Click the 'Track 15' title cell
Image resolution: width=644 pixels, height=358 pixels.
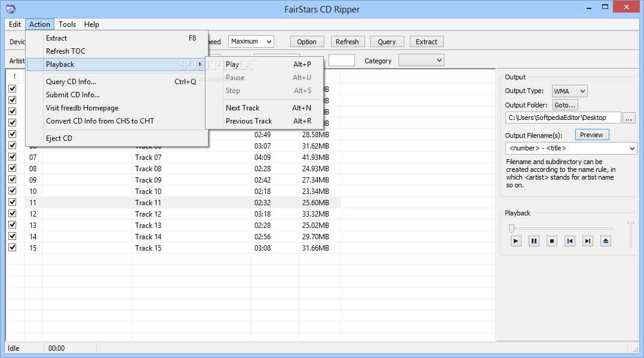click(x=148, y=248)
